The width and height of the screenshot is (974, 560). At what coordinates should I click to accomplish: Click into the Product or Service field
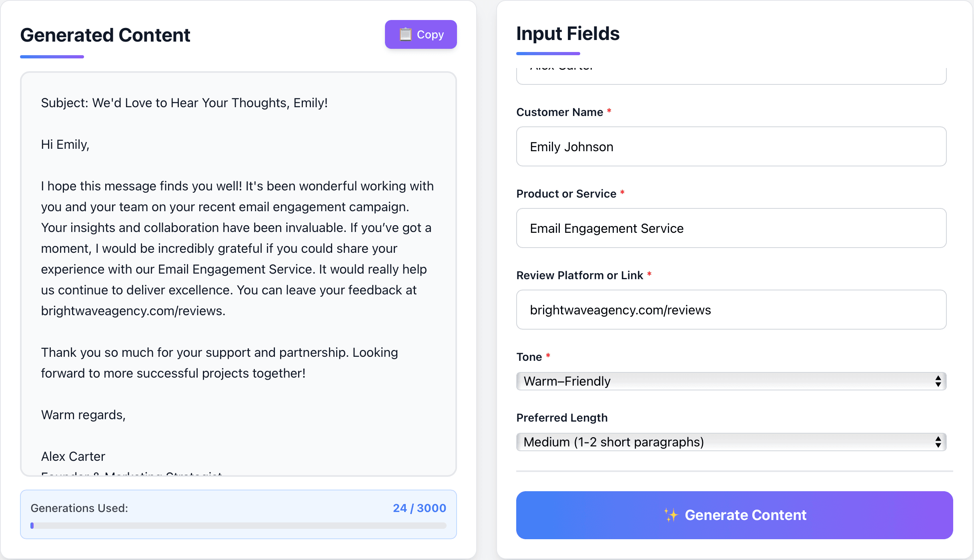coord(731,228)
